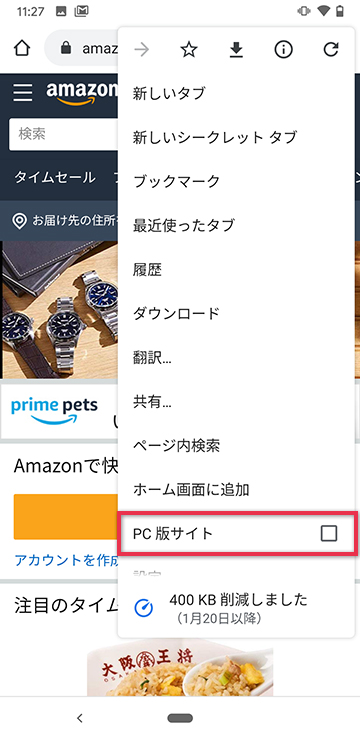Bookmark this page with the star icon
The width and height of the screenshot is (360, 740).
[189, 50]
